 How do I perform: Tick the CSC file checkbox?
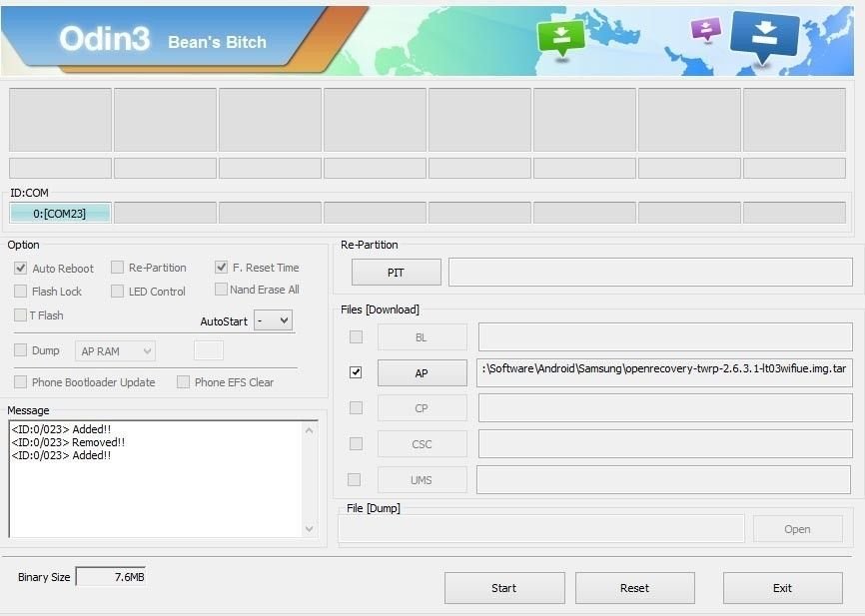(356, 443)
